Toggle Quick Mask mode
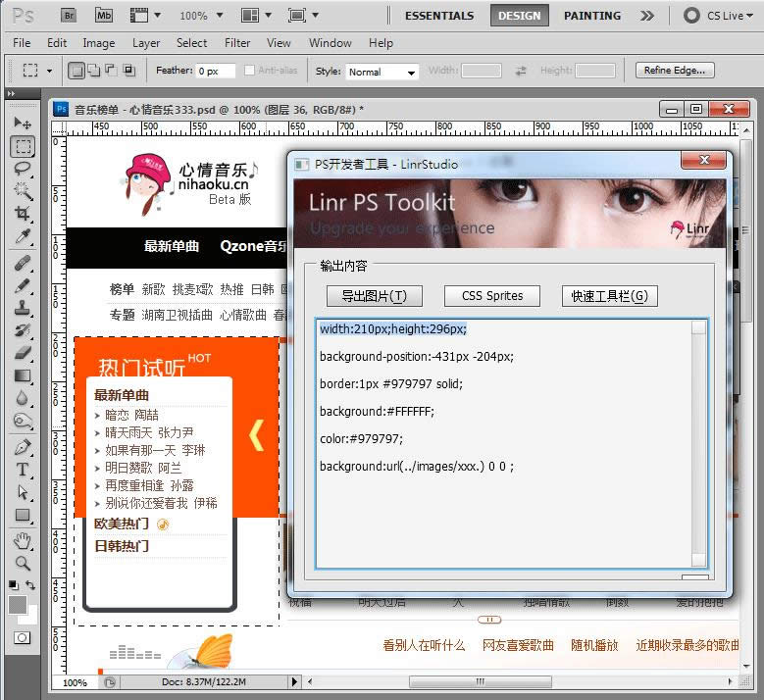Image resolution: width=764 pixels, height=700 pixels. [22, 637]
